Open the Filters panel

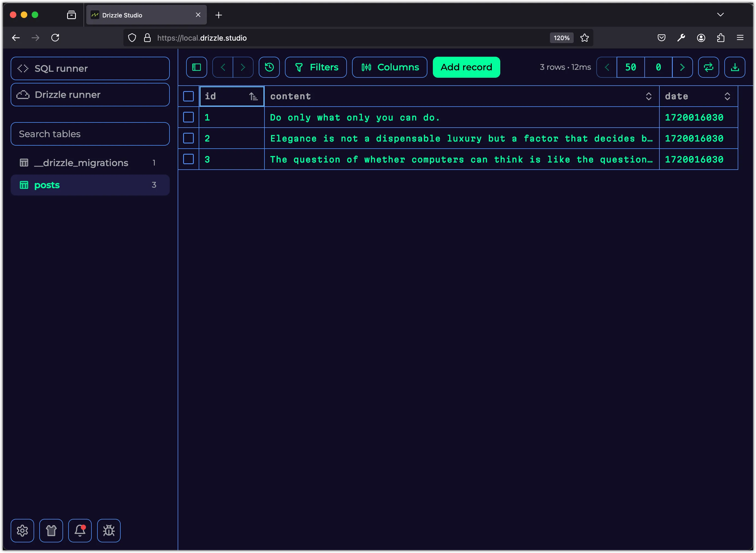coord(316,67)
